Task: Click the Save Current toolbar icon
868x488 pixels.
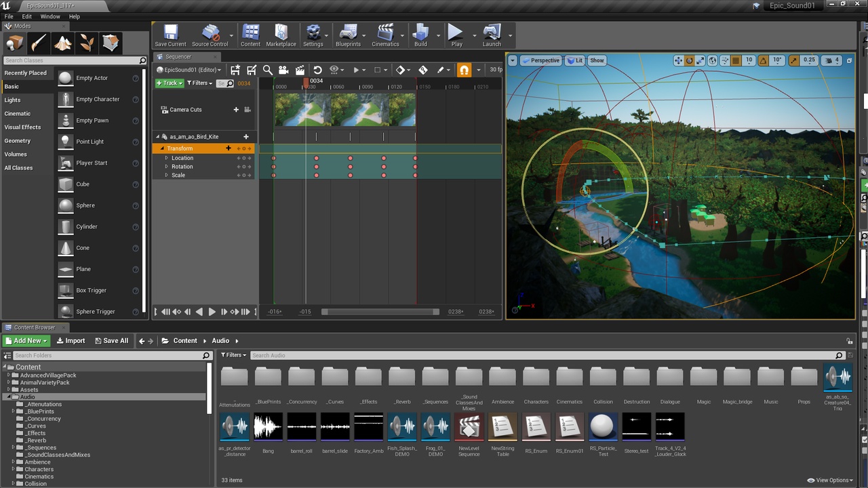Action: point(170,35)
